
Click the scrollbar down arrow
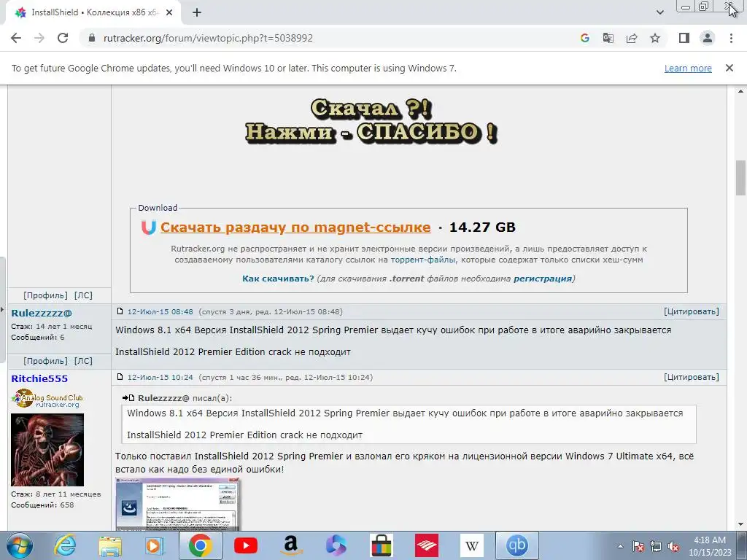(740, 525)
